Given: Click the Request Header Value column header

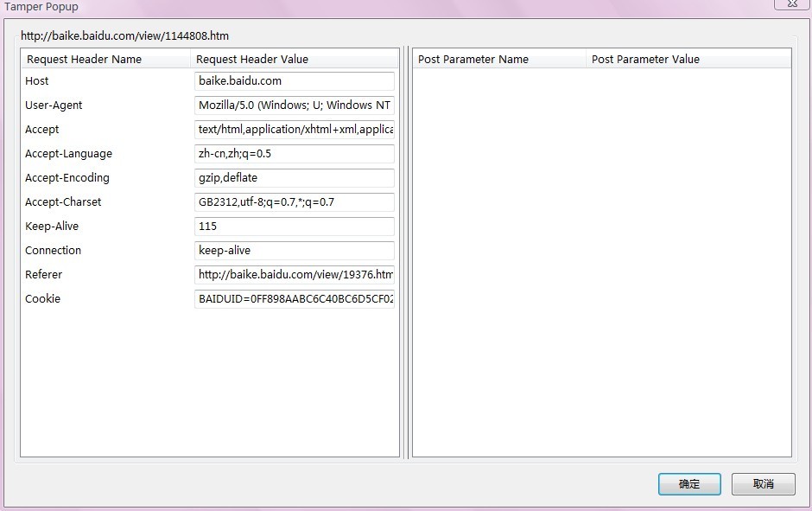Looking at the screenshot, I should tap(295, 59).
